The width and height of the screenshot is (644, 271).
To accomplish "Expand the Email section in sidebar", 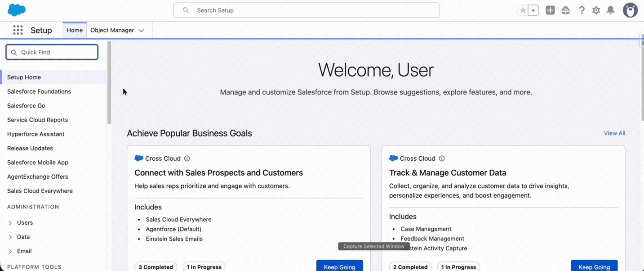I will (x=10, y=251).
